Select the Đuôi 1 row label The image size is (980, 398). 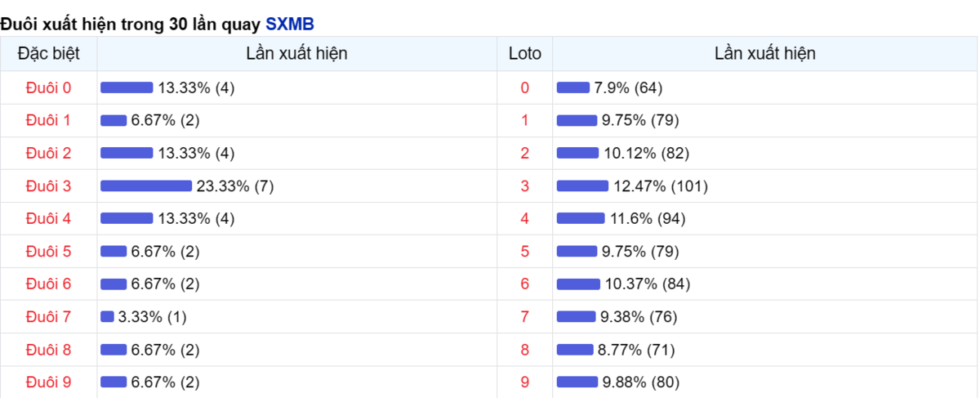[49, 120]
